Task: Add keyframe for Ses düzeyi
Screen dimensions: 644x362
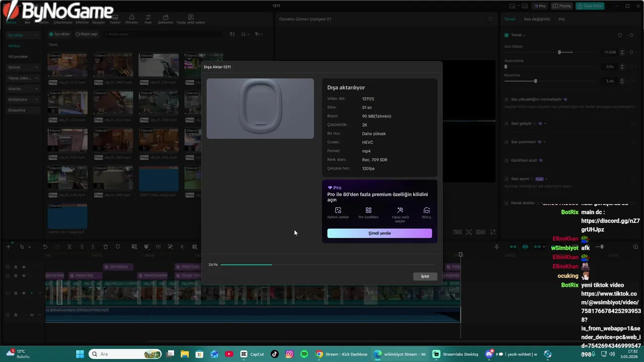Action: pos(631,52)
